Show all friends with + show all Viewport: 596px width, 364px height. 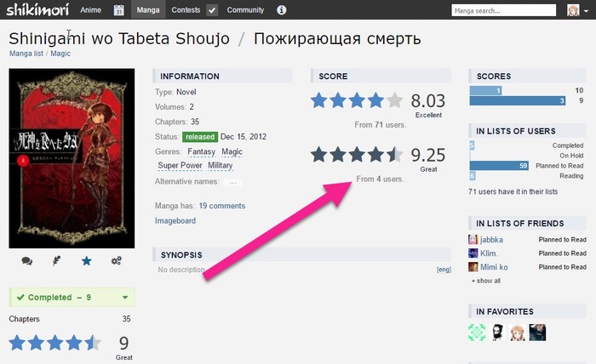tap(486, 281)
